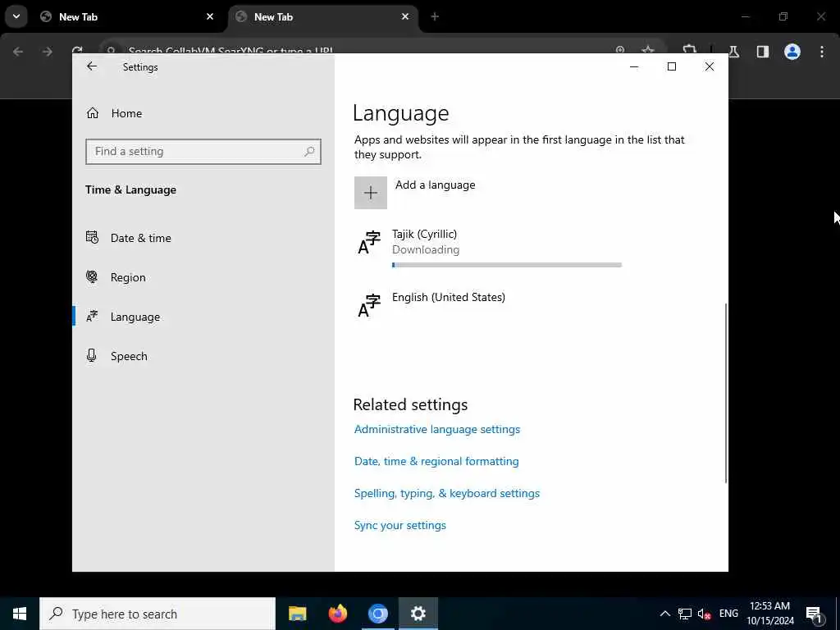Open Firefox from taskbar
The image size is (840, 630).
tap(337, 614)
